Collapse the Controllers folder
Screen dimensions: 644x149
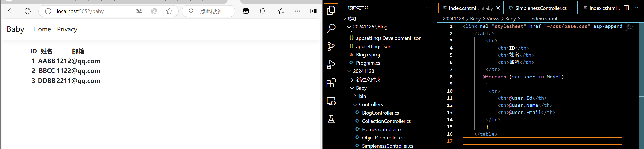[x=371, y=104]
